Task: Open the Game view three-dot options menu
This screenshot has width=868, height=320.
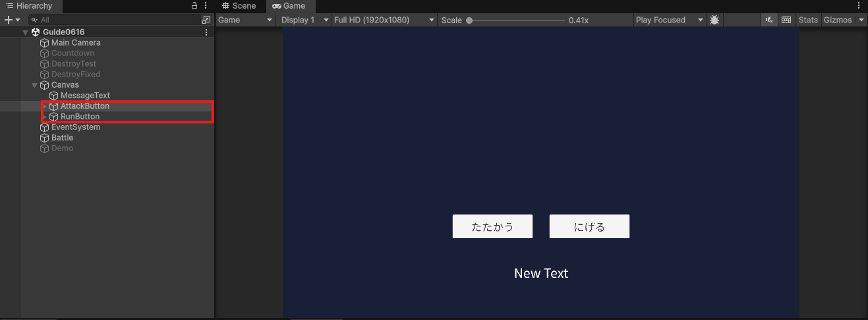Action: tap(859, 6)
